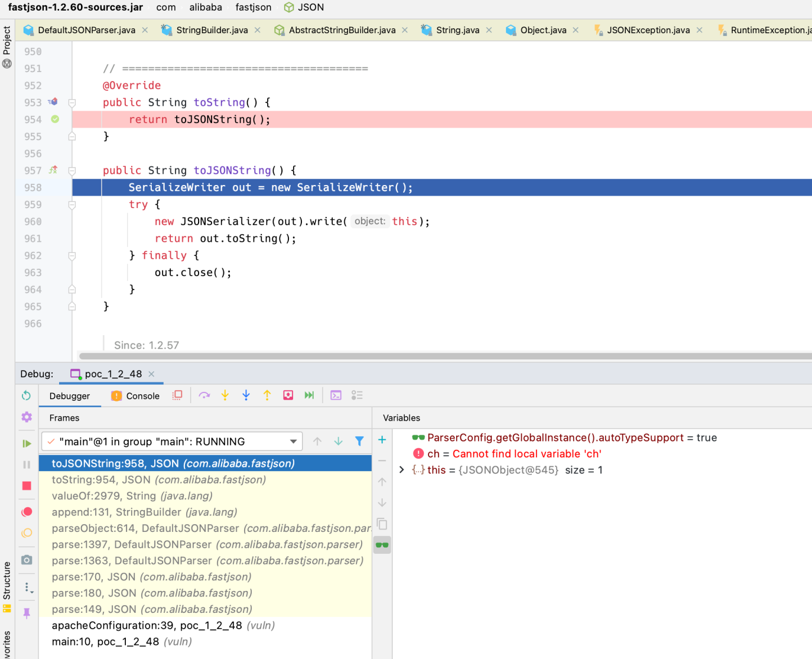Select the Debugger tab
812x659 pixels.
click(x=70, y=396)
